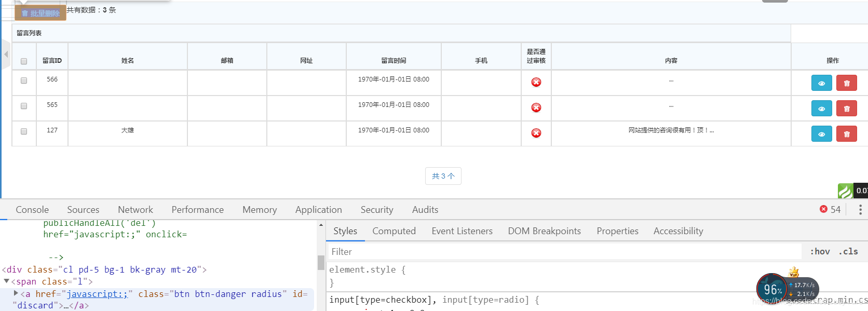Image resolution: width=868 pixels, height=311 pixels.
Task: Collapse the left sidebar with the arrow handle
Action: click(6, 54)
